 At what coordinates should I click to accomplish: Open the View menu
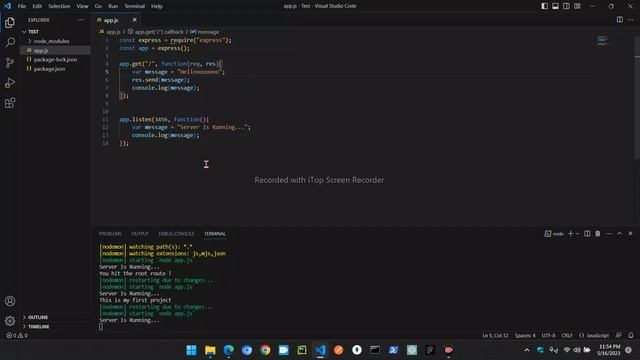coord(82,6)
